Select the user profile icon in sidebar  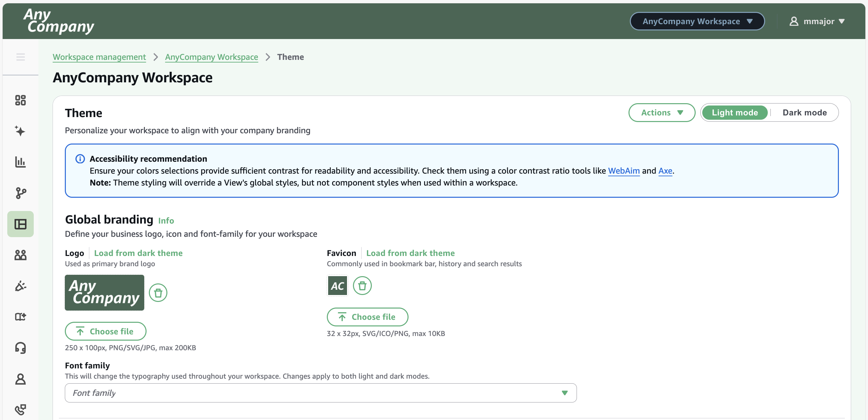(20, 379)
